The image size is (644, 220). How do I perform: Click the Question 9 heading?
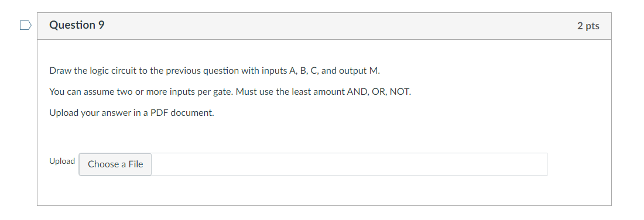coord(77,25)
